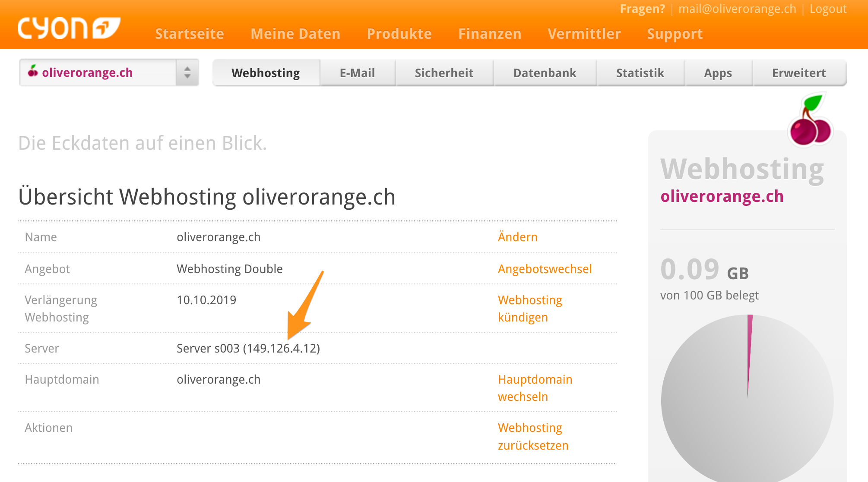Select the Webhosting tab

pyautogui.click(x=266, y=73)
